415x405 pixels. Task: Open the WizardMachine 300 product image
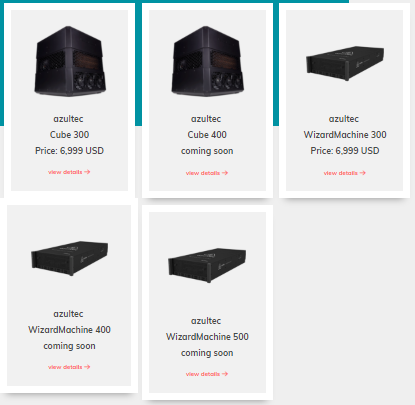pos(345,63)
